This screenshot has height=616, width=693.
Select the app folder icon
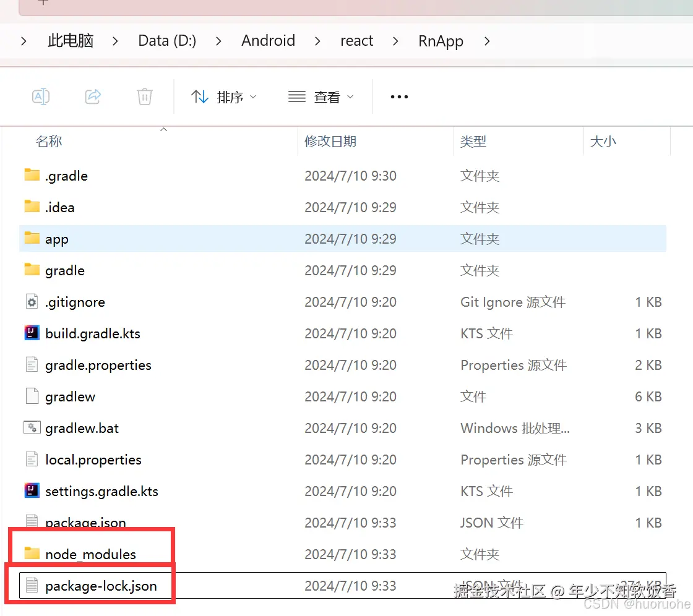click(x=32, y=238)
